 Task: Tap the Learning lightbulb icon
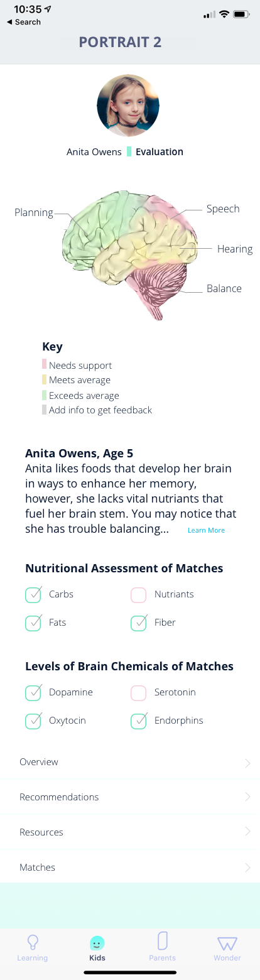(33, 942)
